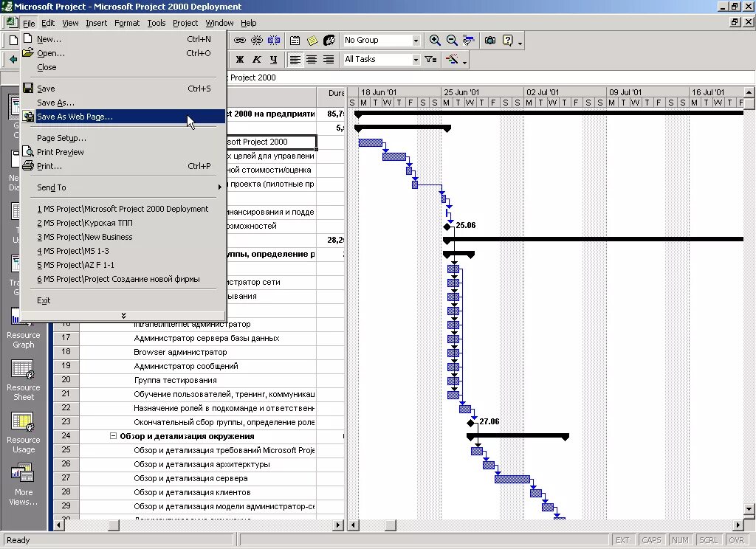Choose Open... from the File menu
The image size is (756, 549).
(x=123, y=53)
